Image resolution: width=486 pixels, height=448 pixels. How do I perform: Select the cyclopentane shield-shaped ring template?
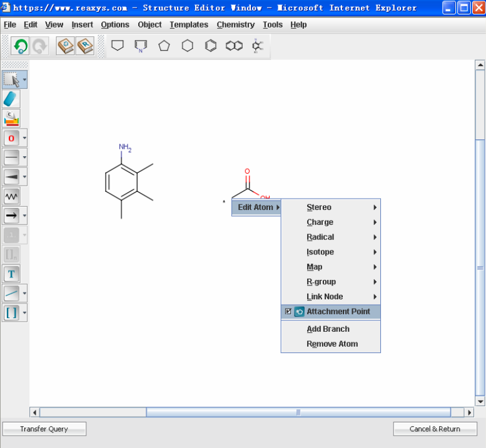click(x=118, y=46)
